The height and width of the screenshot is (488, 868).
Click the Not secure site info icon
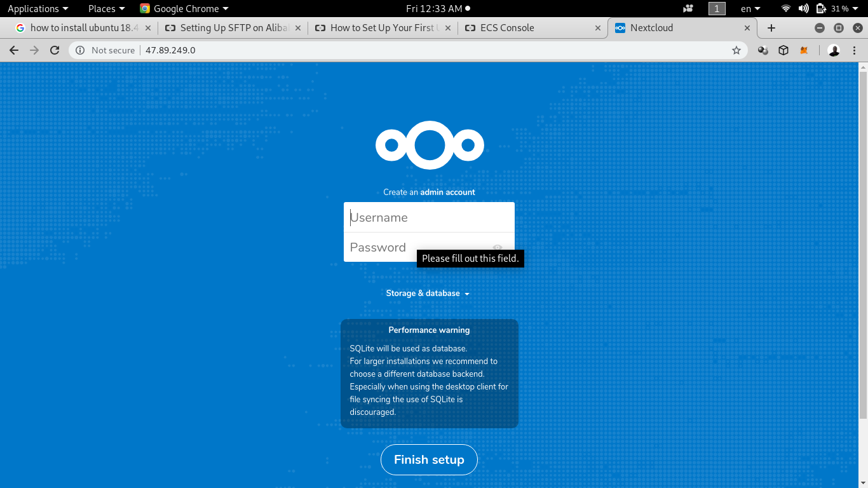tap(80, 50)
